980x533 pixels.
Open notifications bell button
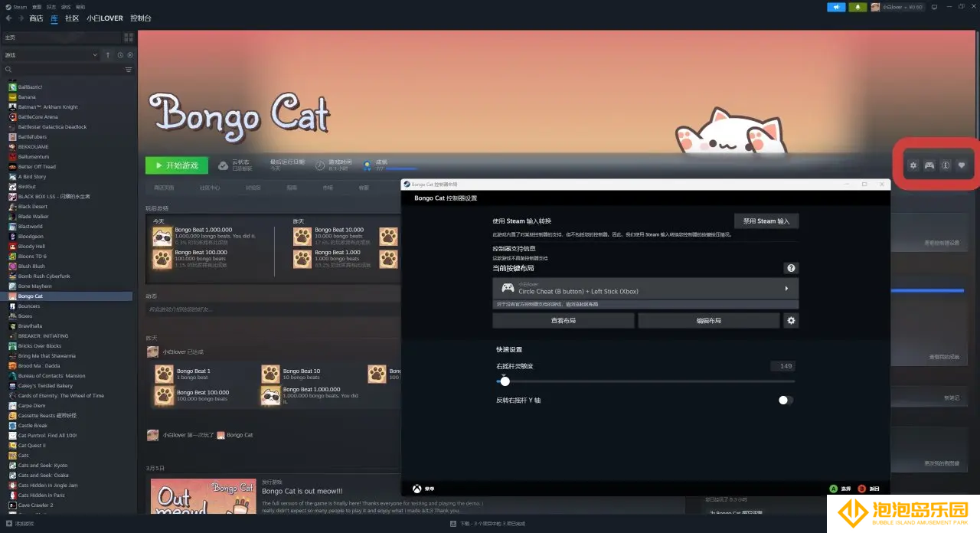(x=857, y=7)
